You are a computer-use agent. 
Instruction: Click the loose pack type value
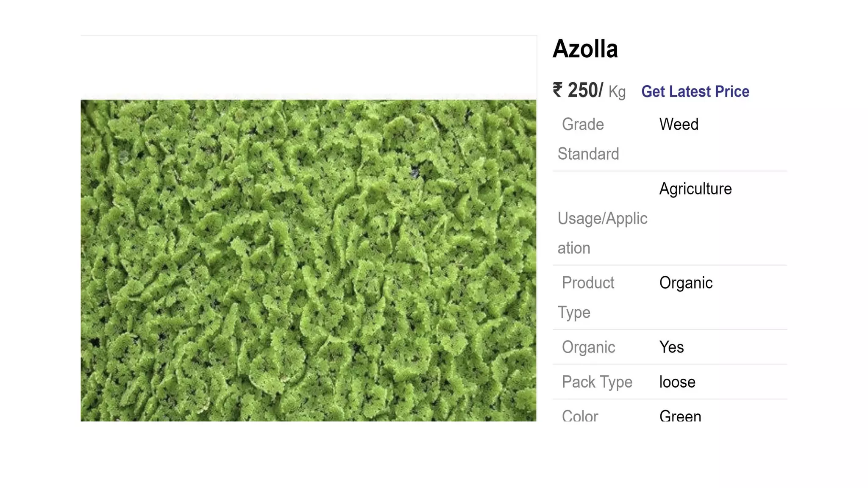677,382
